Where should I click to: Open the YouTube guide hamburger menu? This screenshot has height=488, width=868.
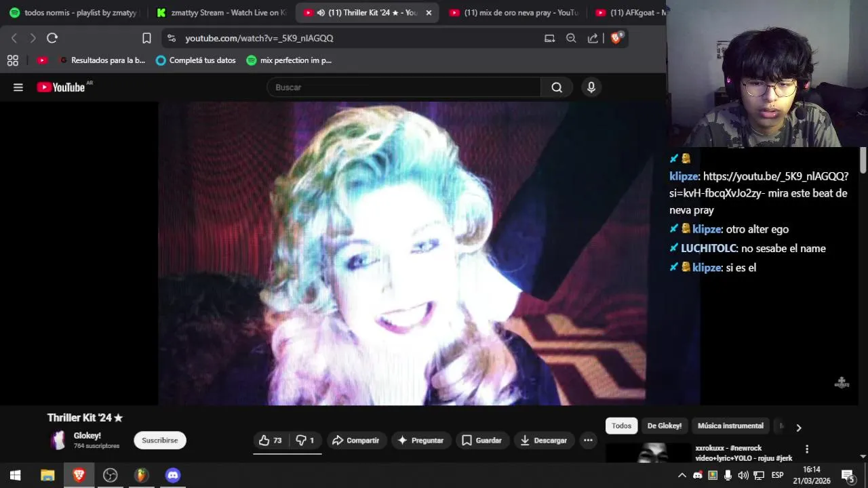pos(18,87)
